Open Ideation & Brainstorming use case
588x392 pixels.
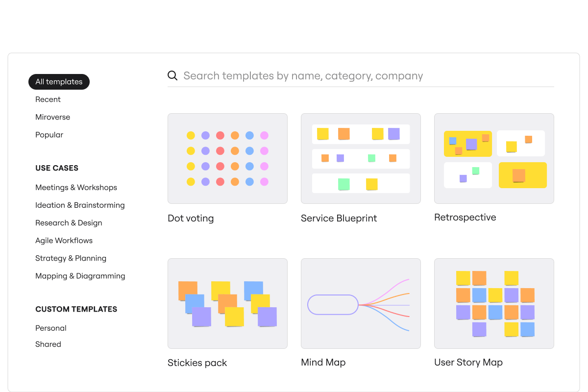click(80, 205)
